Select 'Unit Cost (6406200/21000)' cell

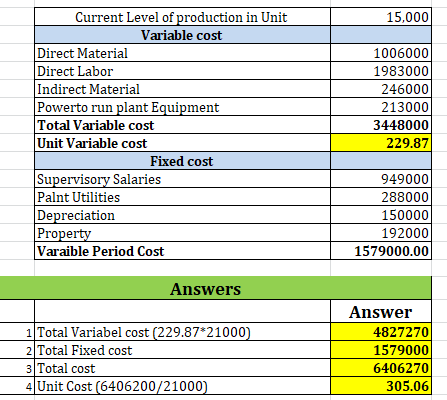click(182, 386)
